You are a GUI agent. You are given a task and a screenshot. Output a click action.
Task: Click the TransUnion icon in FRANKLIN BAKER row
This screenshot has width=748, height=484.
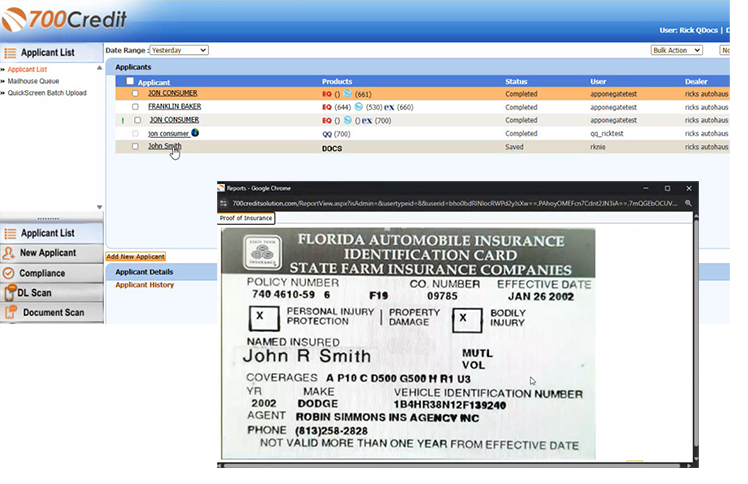pos(359,106)
